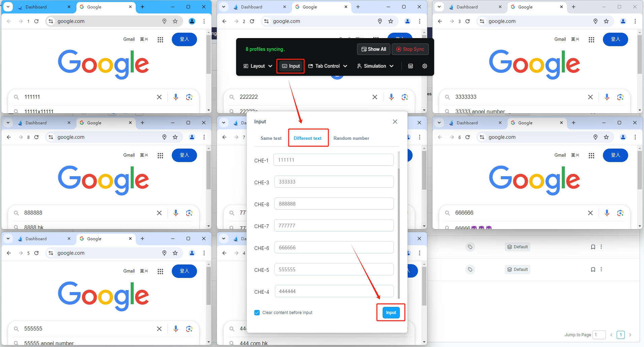Start voice search in the 111111 window
Screen dimensions: 644x347
176,97
